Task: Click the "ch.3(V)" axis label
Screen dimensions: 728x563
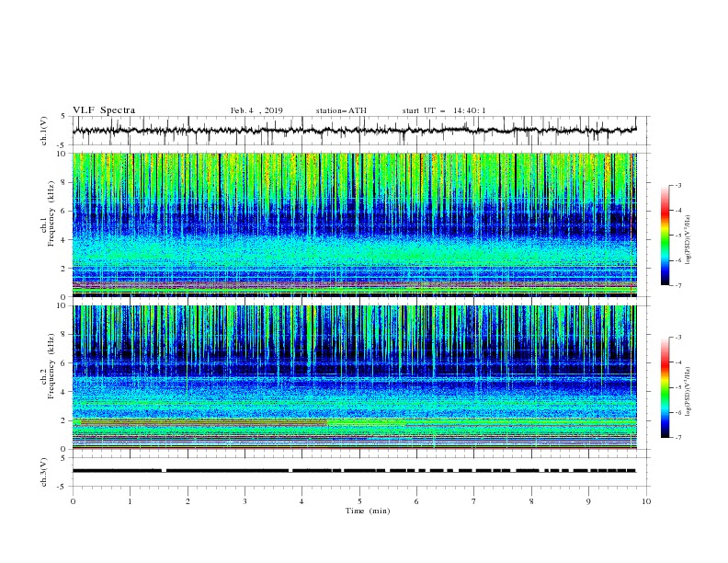Action: (x=44, y=472)
